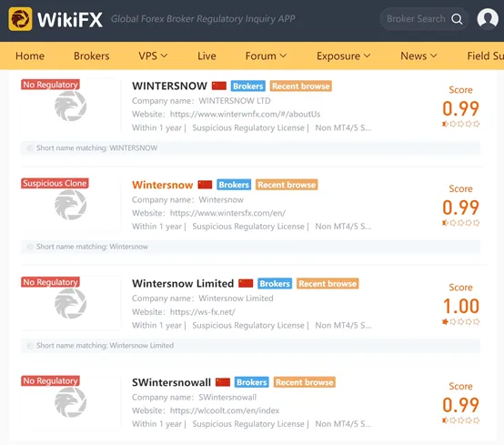Click the China flag beside Wintersnow Limited

(246, 283)
